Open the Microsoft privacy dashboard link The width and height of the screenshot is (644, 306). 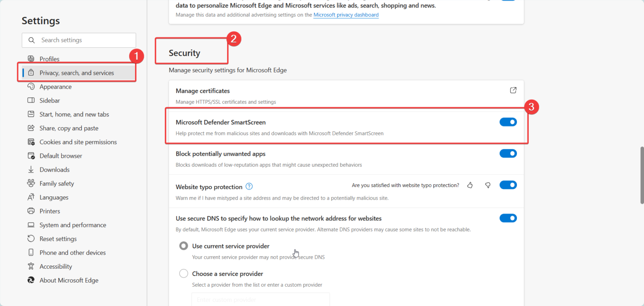[345, 15]
